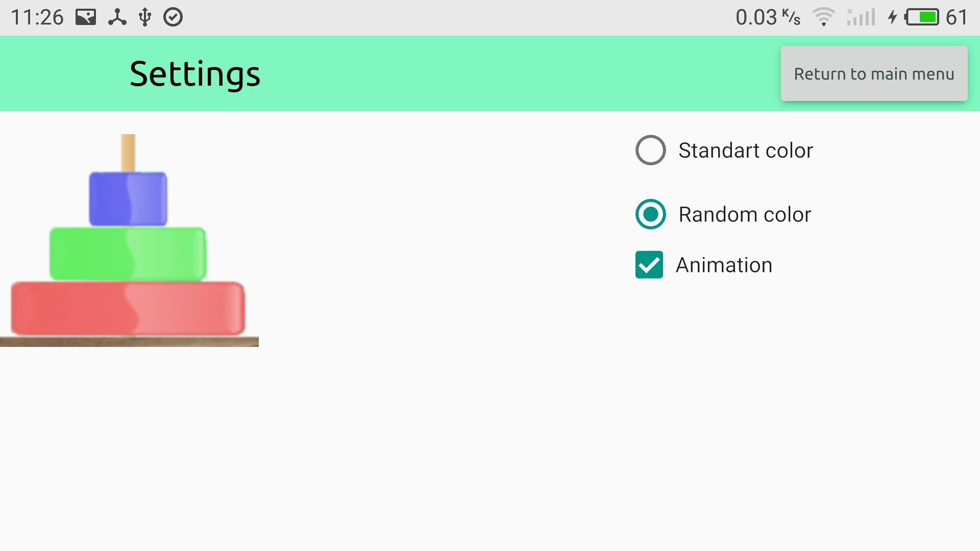980x551 pixels.
Task: Tap the battery indicator icon
Action: [922, 17]
